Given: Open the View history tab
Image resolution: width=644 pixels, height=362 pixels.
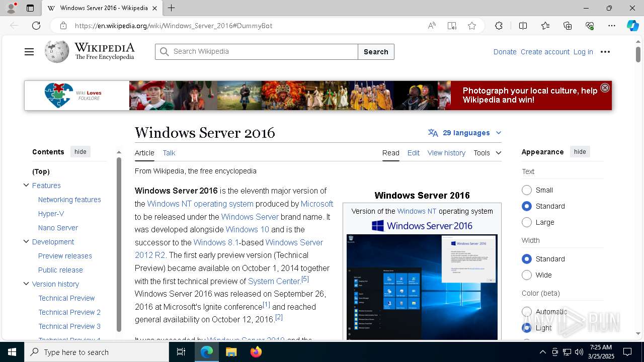Looking at the screenshot, I should tap(446, 153).
